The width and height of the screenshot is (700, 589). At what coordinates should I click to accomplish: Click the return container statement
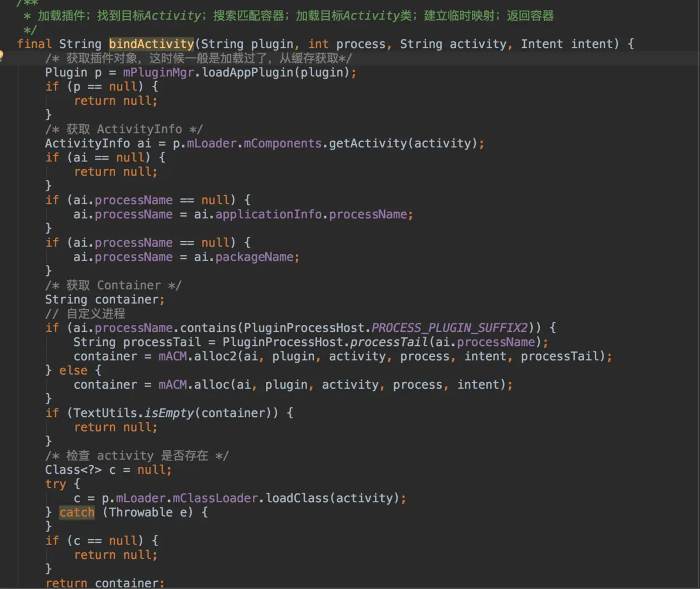pos(105,583)
